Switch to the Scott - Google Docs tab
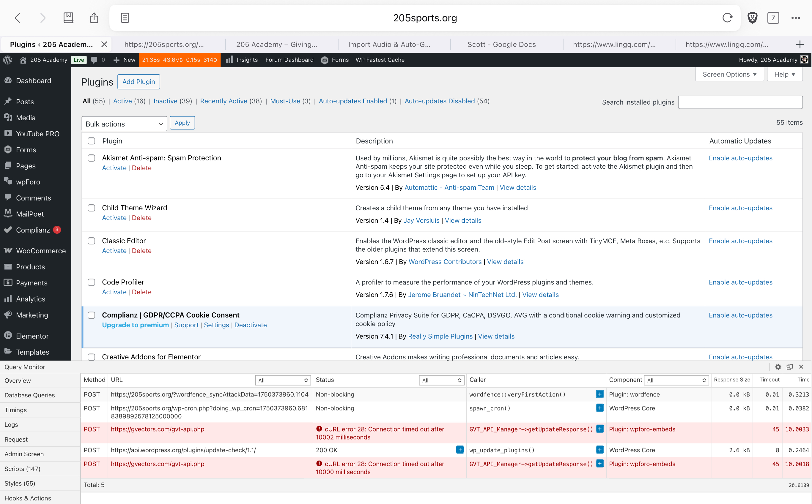 click(501, 44)
